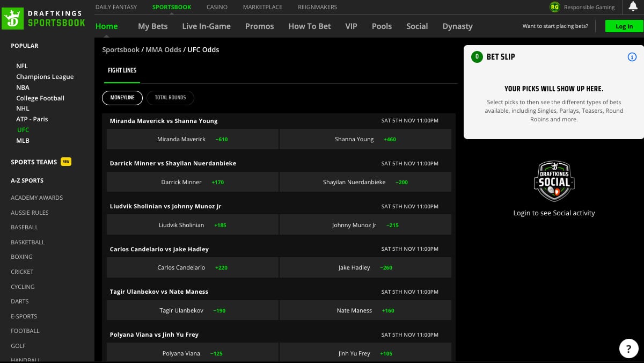
Task: Click the bet slip count badge
Action: (x=477, y=57)
